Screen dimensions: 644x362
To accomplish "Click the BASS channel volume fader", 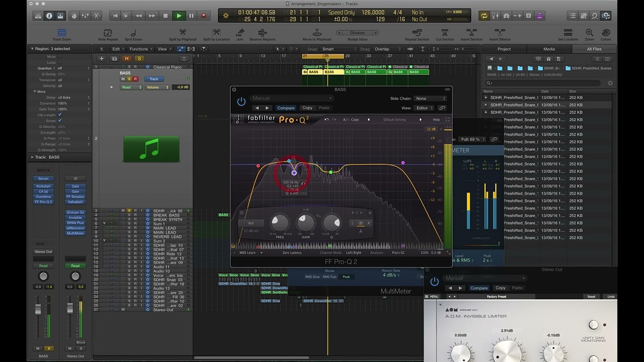I will click(38, 310).
